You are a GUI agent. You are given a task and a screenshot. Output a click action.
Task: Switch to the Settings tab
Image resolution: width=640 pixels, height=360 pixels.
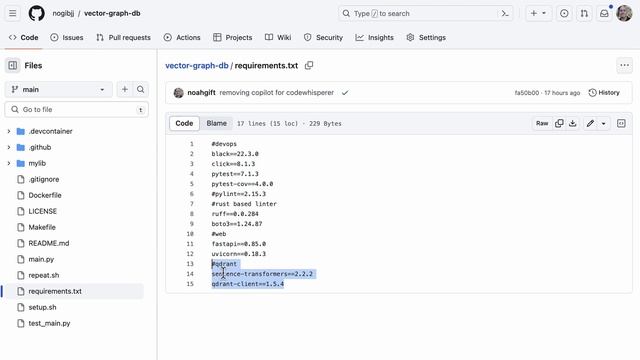coord(426,38)
